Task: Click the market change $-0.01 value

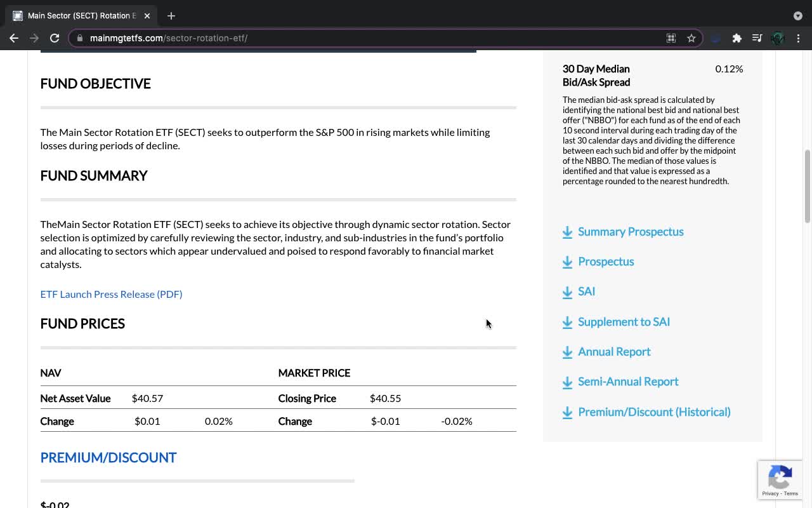Action: tap(386, 421)
